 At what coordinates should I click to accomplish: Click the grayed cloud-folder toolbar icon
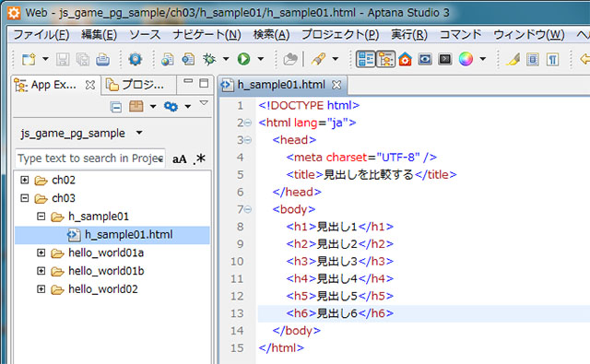click(290, 59)
